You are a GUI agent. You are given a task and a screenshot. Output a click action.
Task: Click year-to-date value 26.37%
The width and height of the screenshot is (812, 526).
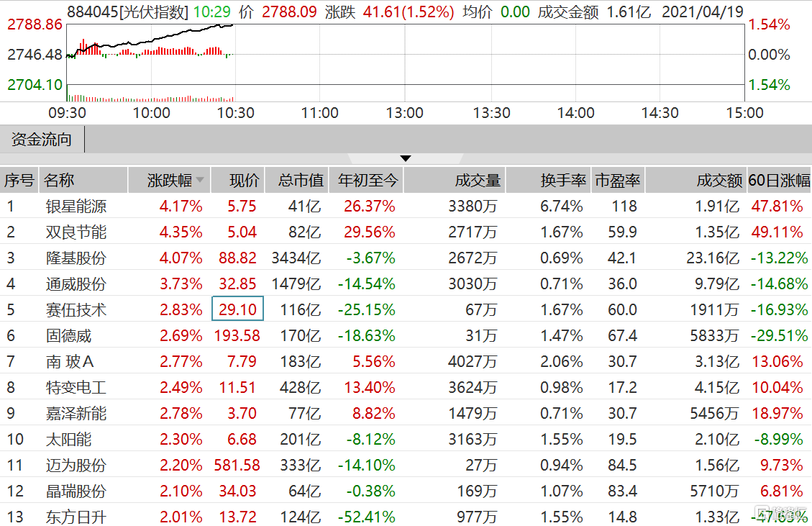370,207
